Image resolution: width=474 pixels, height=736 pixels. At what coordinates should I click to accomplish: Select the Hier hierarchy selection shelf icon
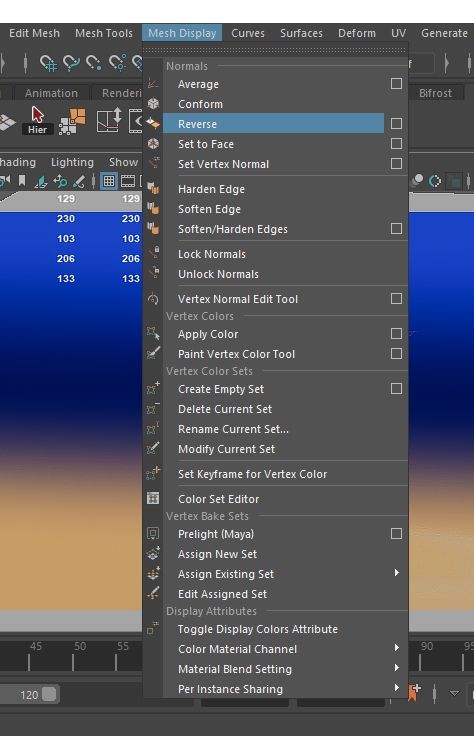pyautogui.click(x=37, y=120)
